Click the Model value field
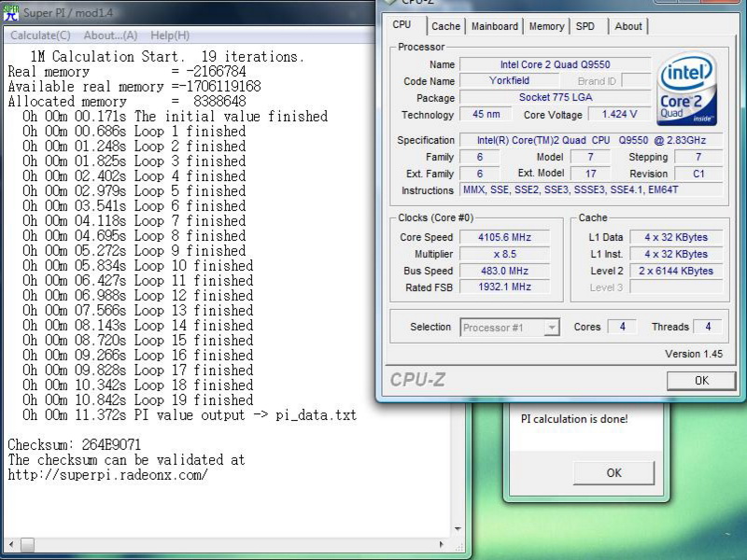The width and height of the screenshot is (747, 560). [590, 157]
